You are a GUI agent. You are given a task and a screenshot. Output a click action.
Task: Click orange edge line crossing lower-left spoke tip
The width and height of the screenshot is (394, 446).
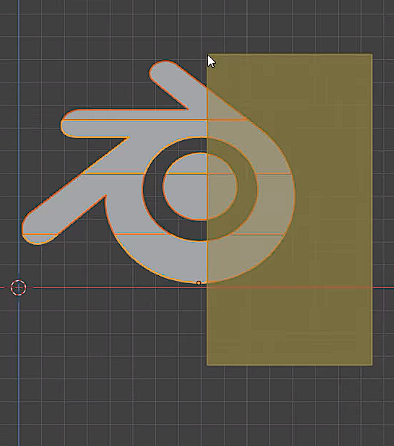(40, 234)
